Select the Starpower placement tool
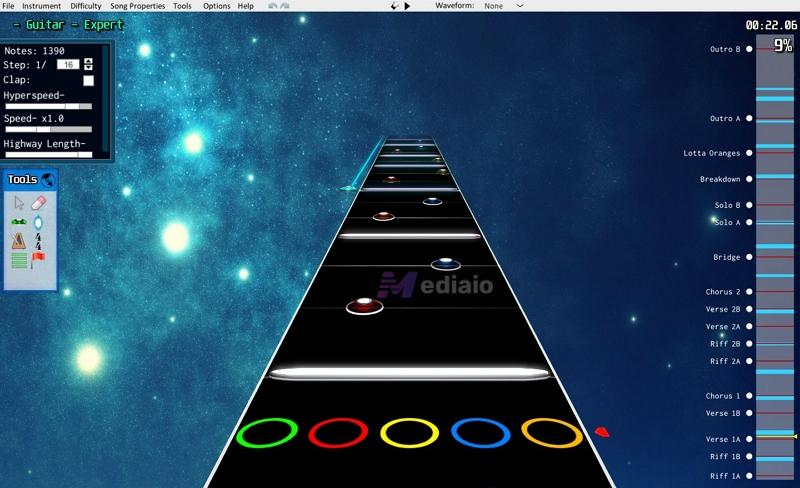800x488 pixels. pyautogui.click(x=38, y=223)
